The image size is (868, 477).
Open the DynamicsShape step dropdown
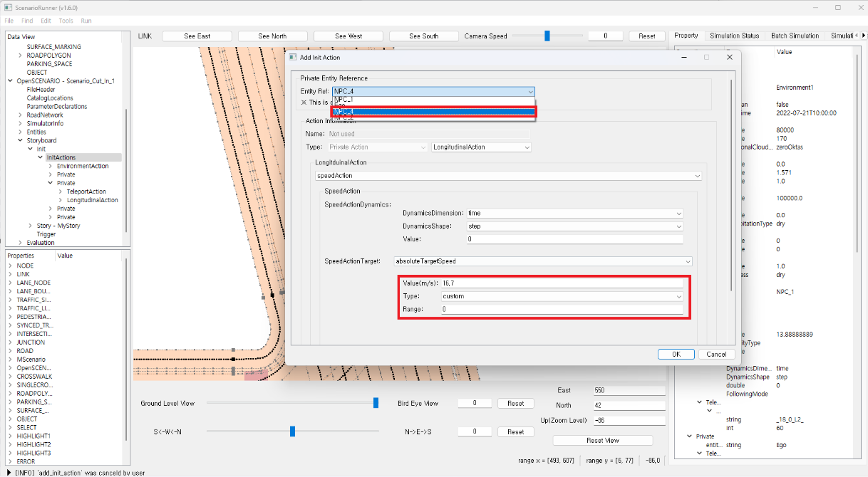click(x=574, y=226)
